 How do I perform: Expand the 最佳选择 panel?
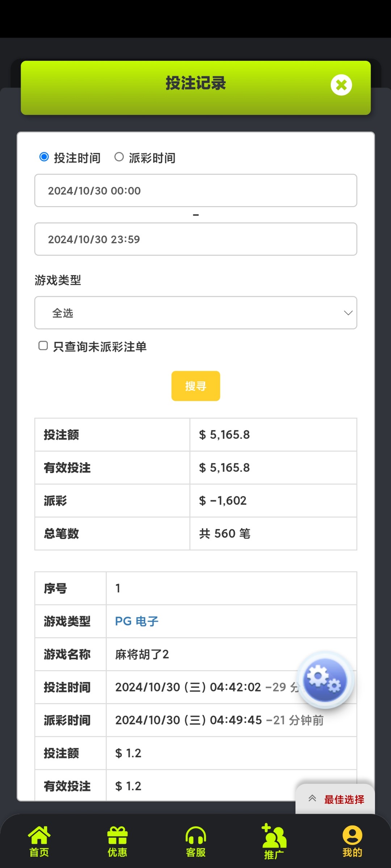344,799
